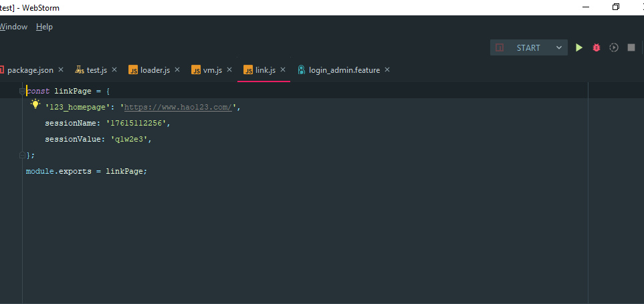This screenshot has width=644, height=304.
Task: Open the https://www.hao123.com/ link
Action: pyautogui.click(x=179, y=107)
